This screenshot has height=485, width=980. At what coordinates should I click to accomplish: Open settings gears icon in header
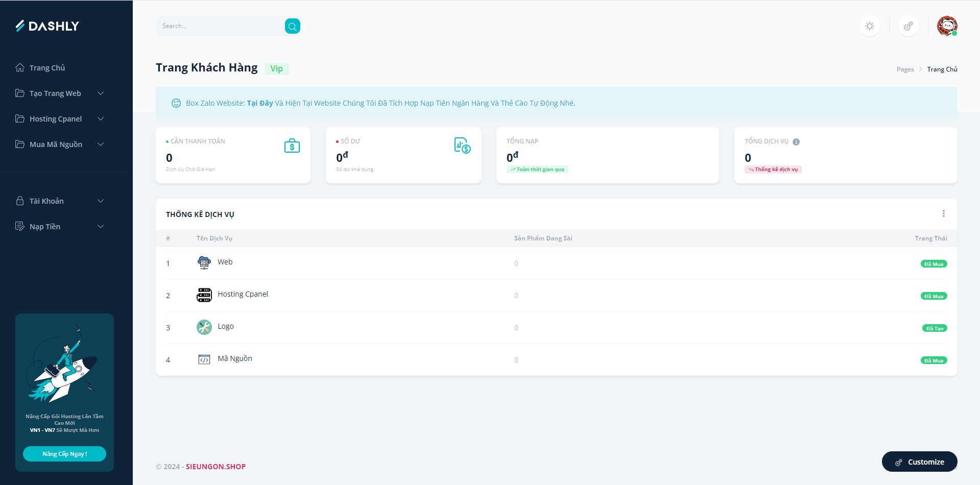908,26
